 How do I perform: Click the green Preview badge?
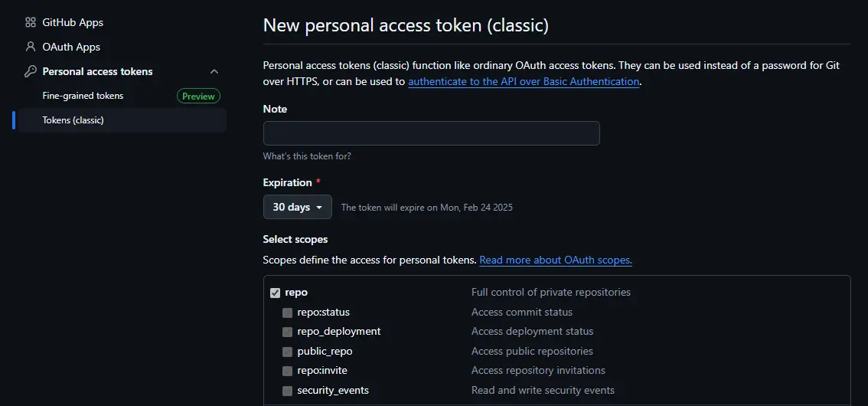[x=198, y=96]
